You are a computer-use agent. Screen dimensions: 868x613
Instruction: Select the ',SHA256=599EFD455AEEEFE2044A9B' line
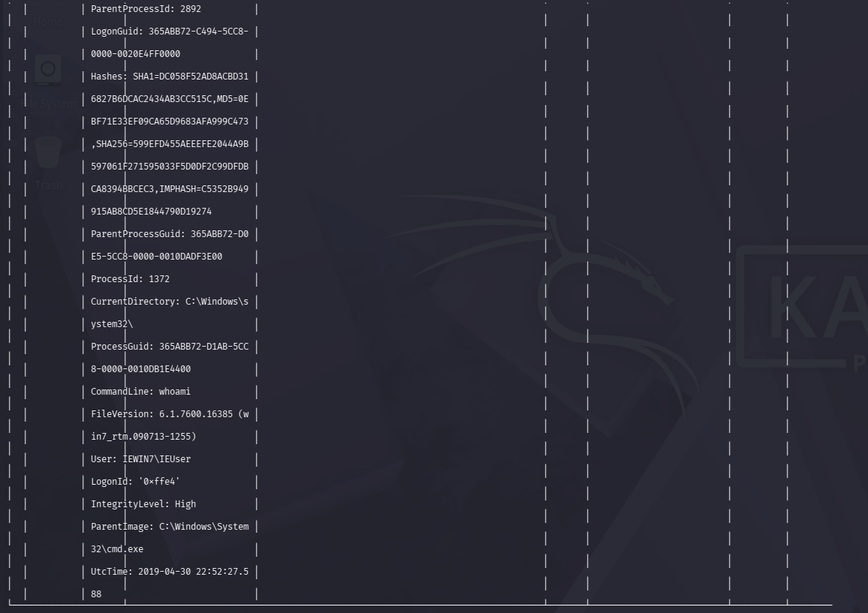pos(170,144)
